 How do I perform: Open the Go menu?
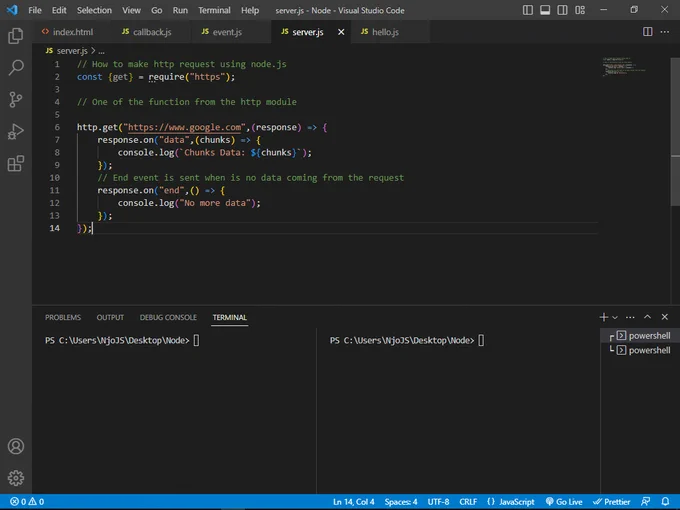[157, 10]
